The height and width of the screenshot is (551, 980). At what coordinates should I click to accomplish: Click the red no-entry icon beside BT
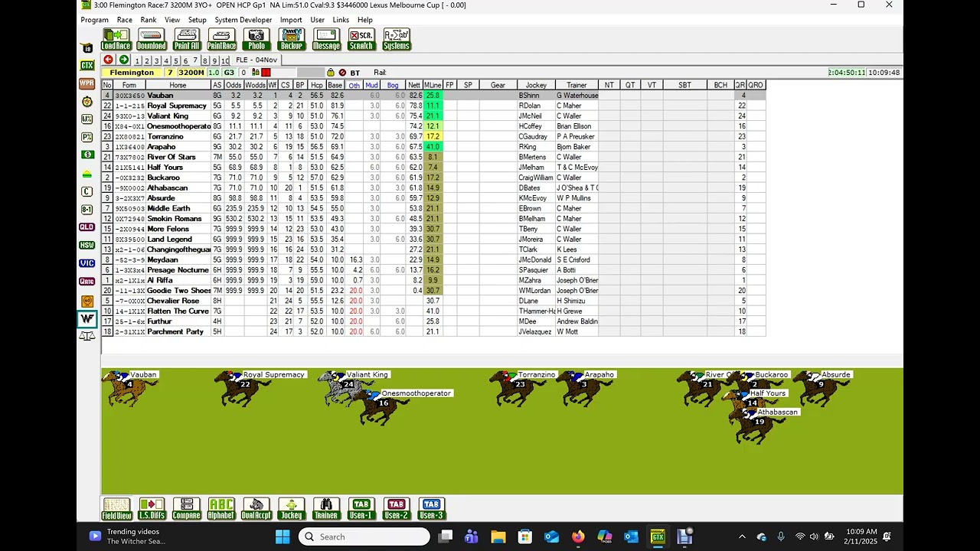(342, 73)
